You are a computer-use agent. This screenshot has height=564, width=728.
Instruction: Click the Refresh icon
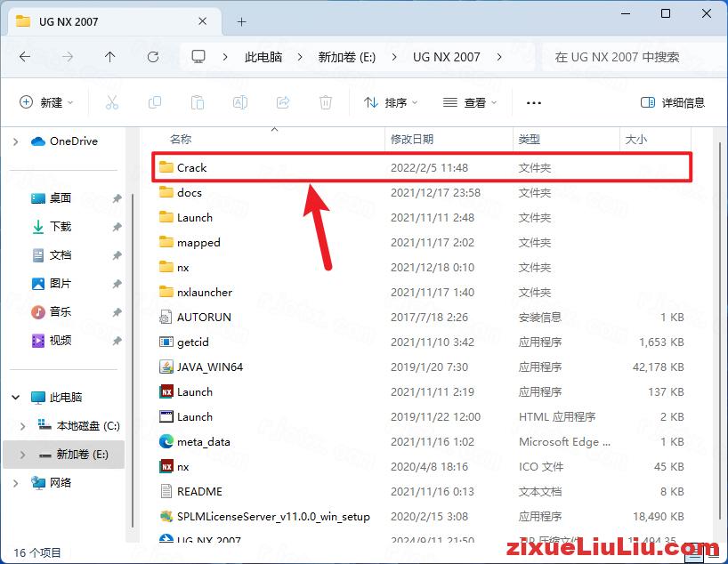[153, 57]
